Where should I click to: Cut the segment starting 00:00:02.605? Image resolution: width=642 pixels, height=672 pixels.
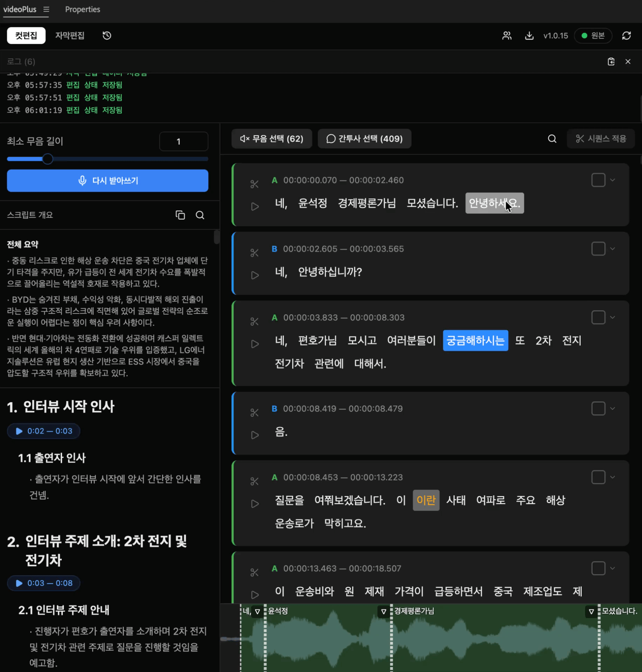click(254, 253)
